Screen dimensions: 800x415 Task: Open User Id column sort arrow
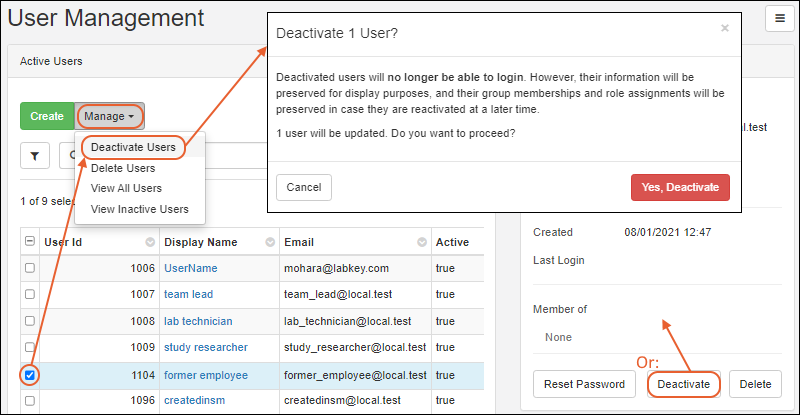click(150, 242)
